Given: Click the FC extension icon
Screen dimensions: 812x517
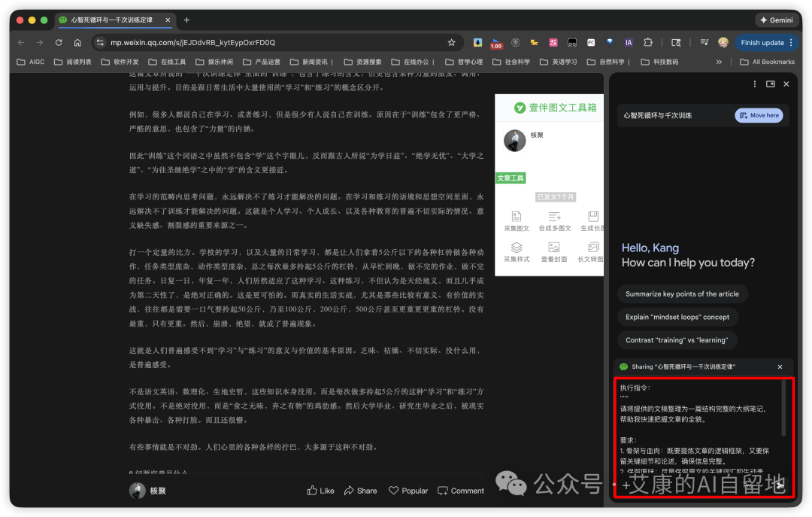Looking at the screenshot, I should 591,43.
